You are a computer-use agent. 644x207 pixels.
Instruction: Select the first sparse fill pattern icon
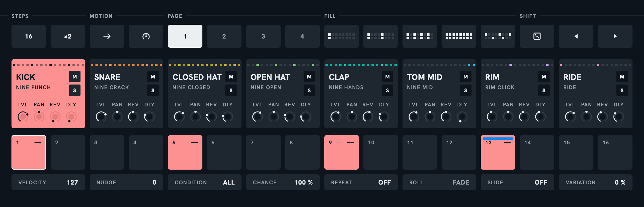[342, 36]
